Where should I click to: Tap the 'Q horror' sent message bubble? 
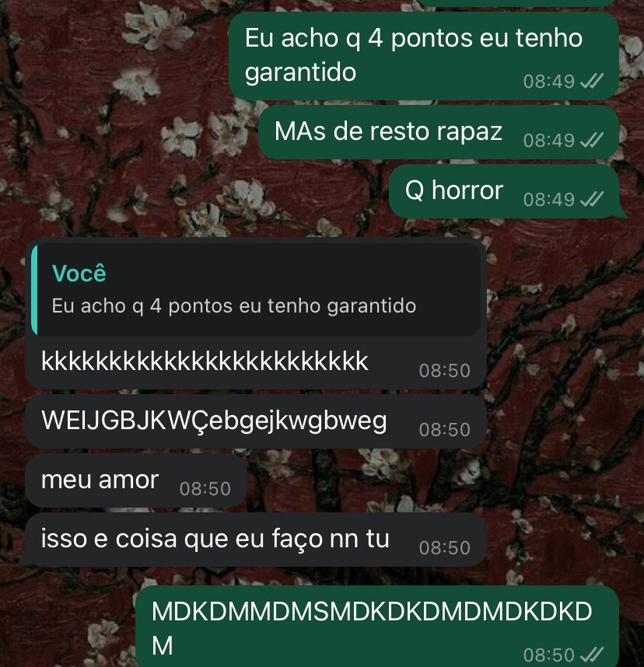(504, 191)
